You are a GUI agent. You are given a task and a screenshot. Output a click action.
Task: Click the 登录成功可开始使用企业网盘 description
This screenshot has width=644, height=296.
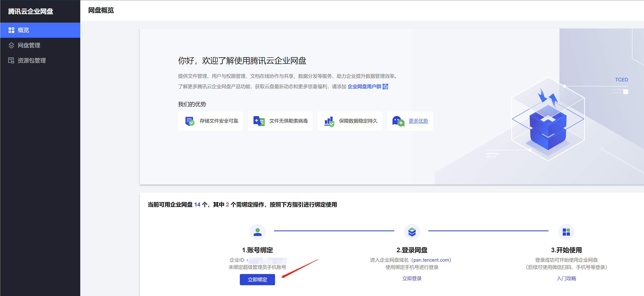[x=566, y=260]
